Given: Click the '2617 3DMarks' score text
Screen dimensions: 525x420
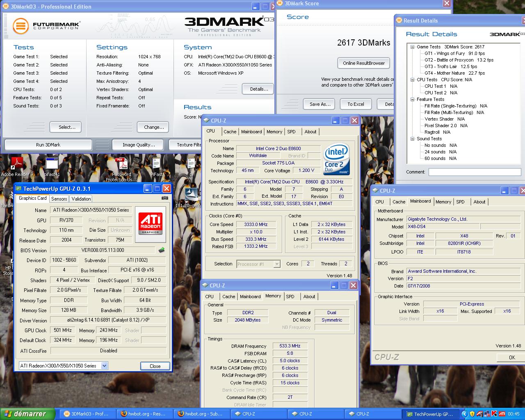Looking at the screenshot, I should click(x=364, y=43).
